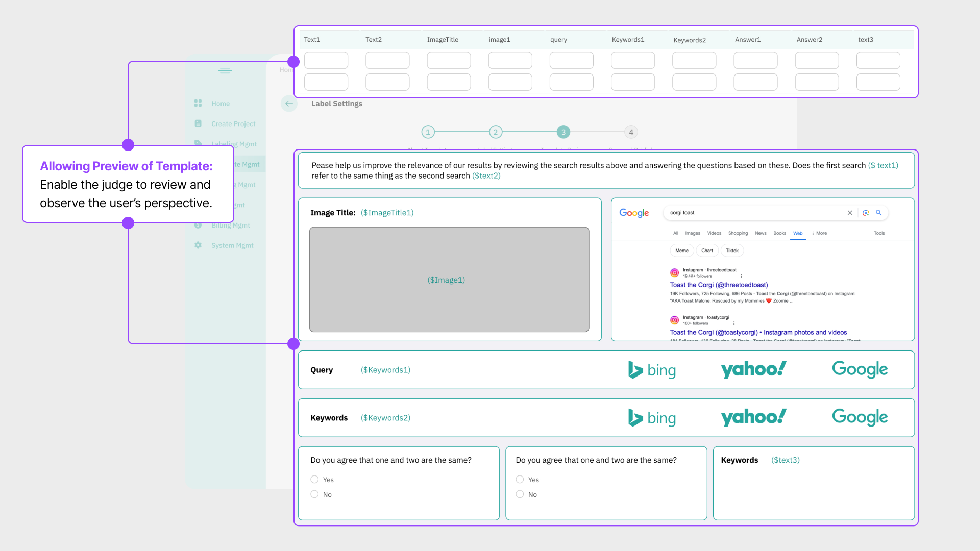
Task: Open the Tools option in the Google results
Action: point(879,233)
